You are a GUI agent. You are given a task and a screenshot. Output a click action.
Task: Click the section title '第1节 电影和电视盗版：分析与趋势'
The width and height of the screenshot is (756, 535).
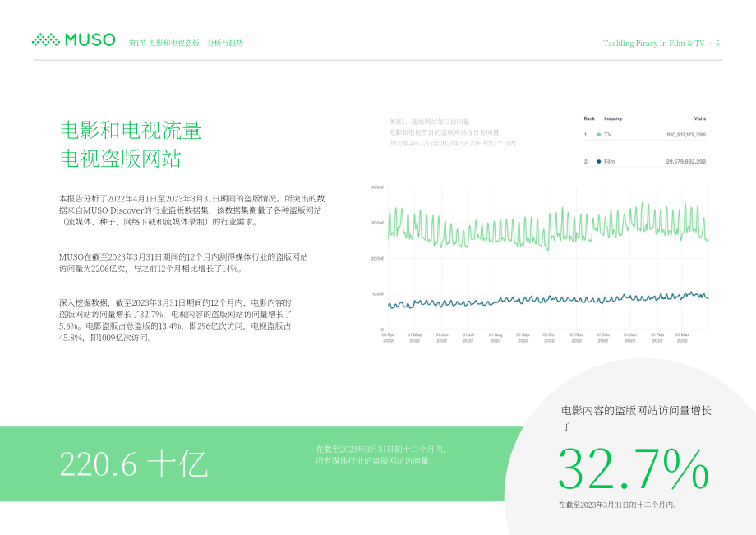point(186,43)
